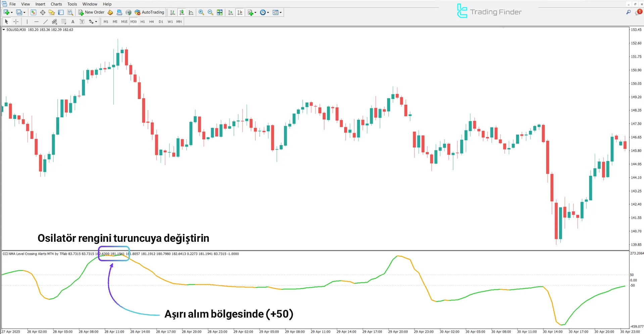Switch to H1 timeframe

pos(143,22)
